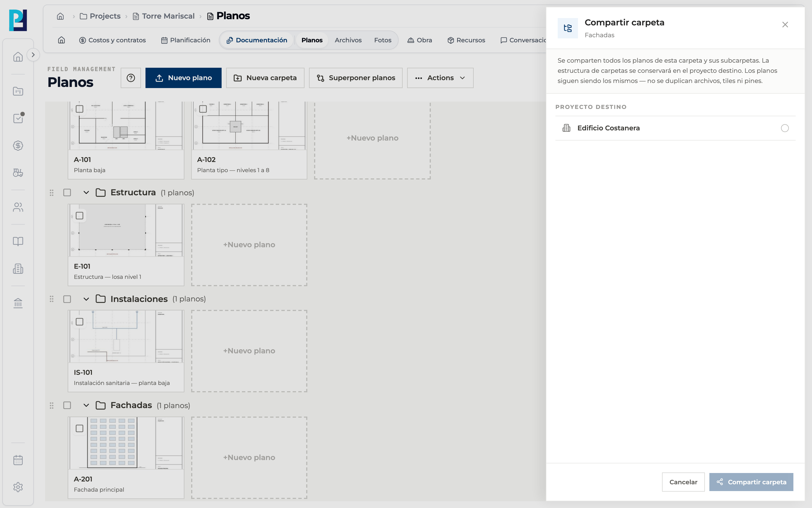The width and height of the screenshot is (812, 508).
Task: Open the tasks checklist icon with notification dot
Action: point(18,118)
